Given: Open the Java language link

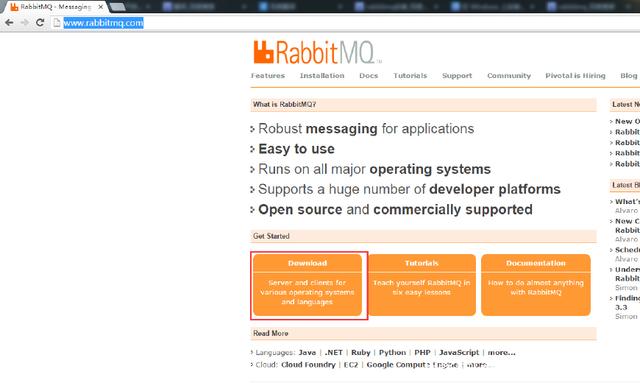Looking at the screenshot, I should (x=307, y=352).
